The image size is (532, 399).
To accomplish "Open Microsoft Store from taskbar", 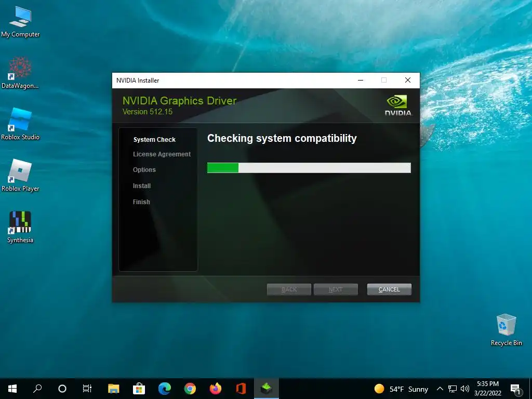I will coord(139,389).
